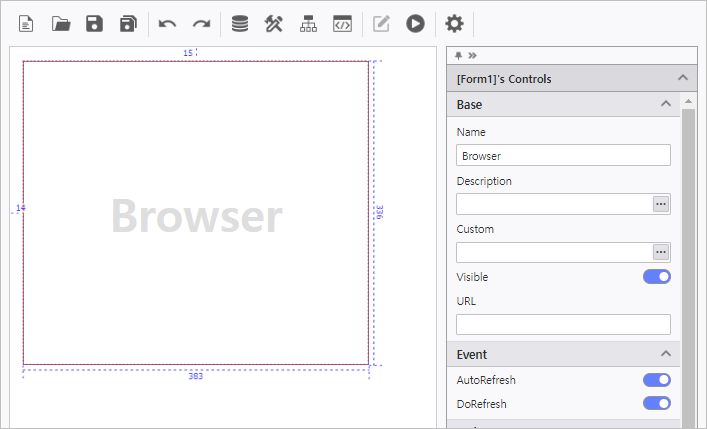This screenshot has height=429, width=707.
Task: Collapse the Event section
Action: (x=666, y=354)
